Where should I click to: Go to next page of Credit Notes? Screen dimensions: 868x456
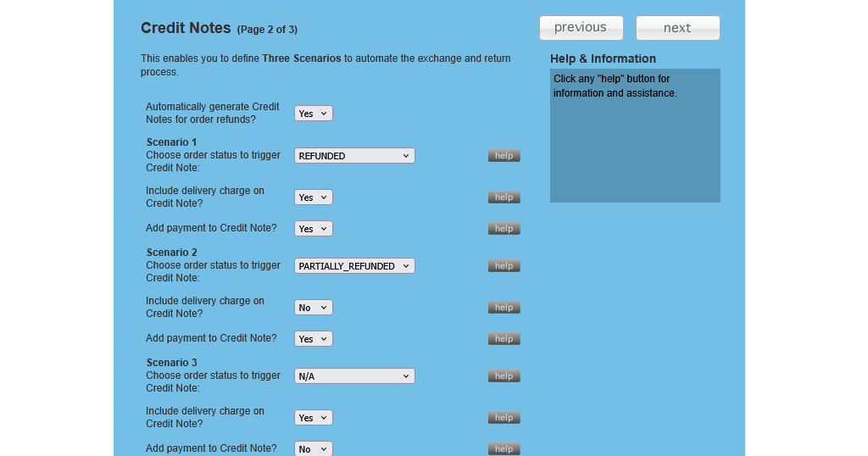point(677,28)
